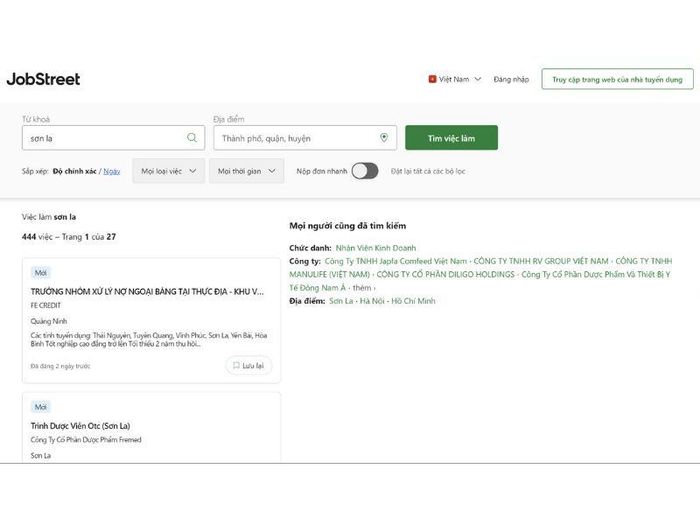This screenshot has height=525, width=700.
Task: Open the Nhân Viên Kinh Doanh suggestion
Action: pos(376,248)
